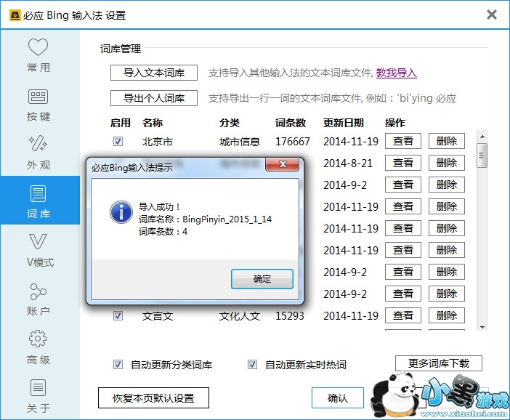510x420 pixels.
Task: Open the 账户 account icon section
Action: coord(38,291)
